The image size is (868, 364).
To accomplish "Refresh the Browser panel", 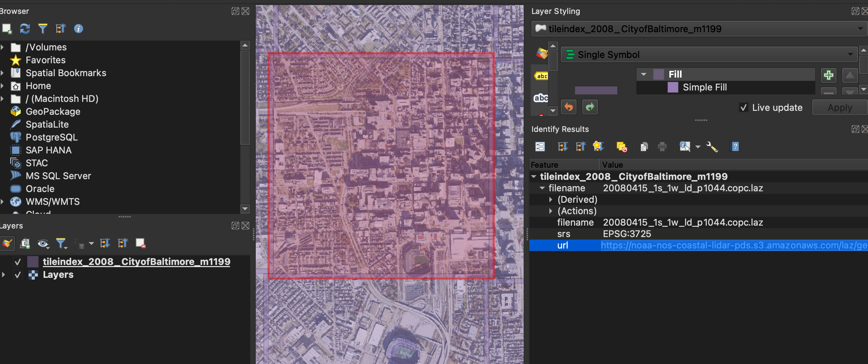I will (x=25, y=29).
